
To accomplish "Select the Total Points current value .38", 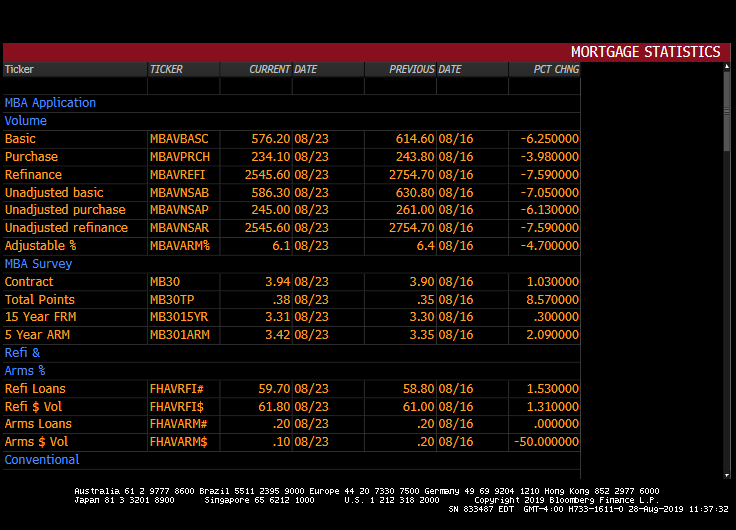I will tap(281, 300).
